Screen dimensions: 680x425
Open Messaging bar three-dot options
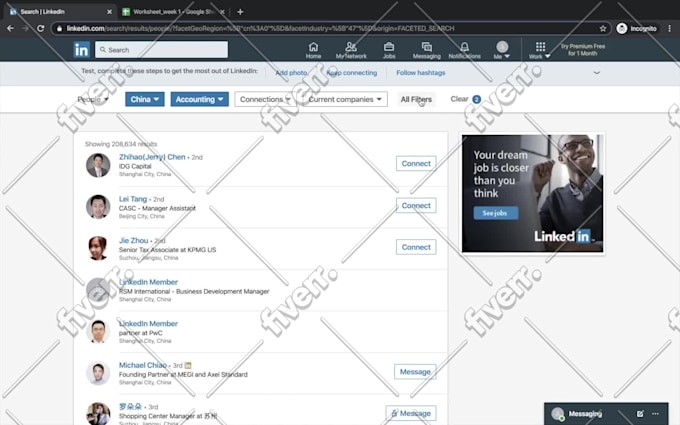pos(655,414)
